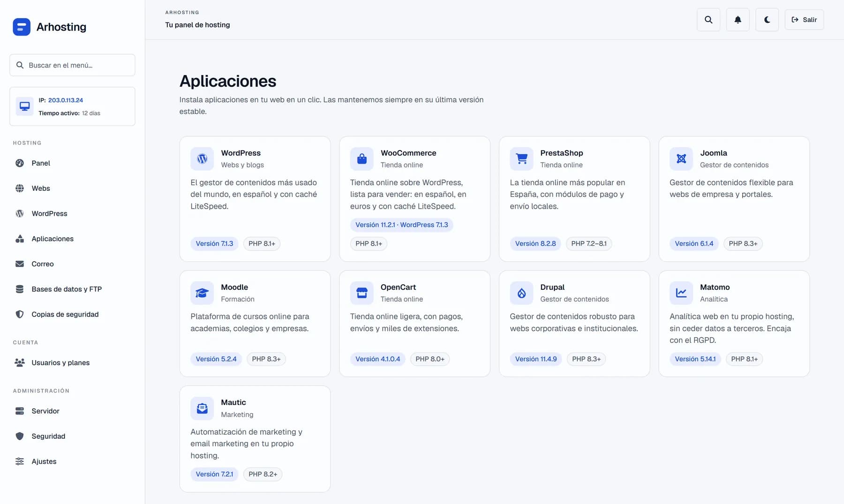Screen dimensions: 844x504
Task: Click the server monitor icon beside IP
Action: coord(25,106)
